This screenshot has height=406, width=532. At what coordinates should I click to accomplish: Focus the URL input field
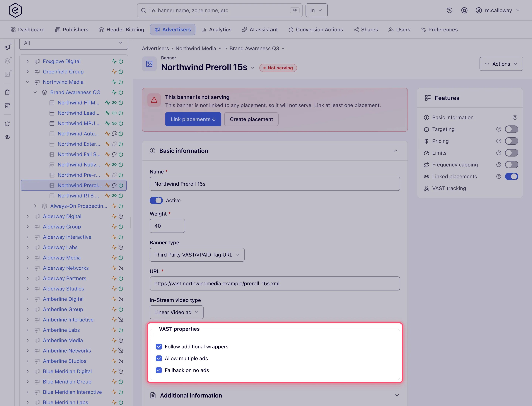pos(275,283)
